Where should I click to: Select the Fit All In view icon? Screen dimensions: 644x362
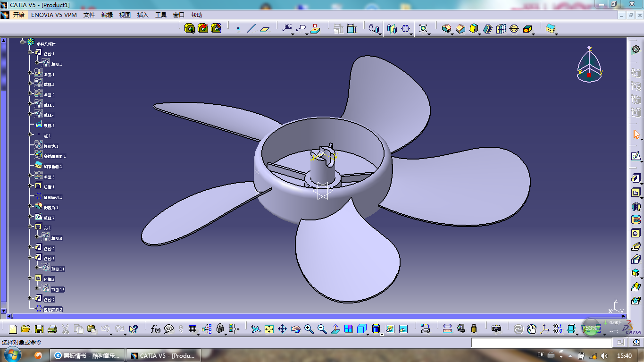tap(269, 329)
